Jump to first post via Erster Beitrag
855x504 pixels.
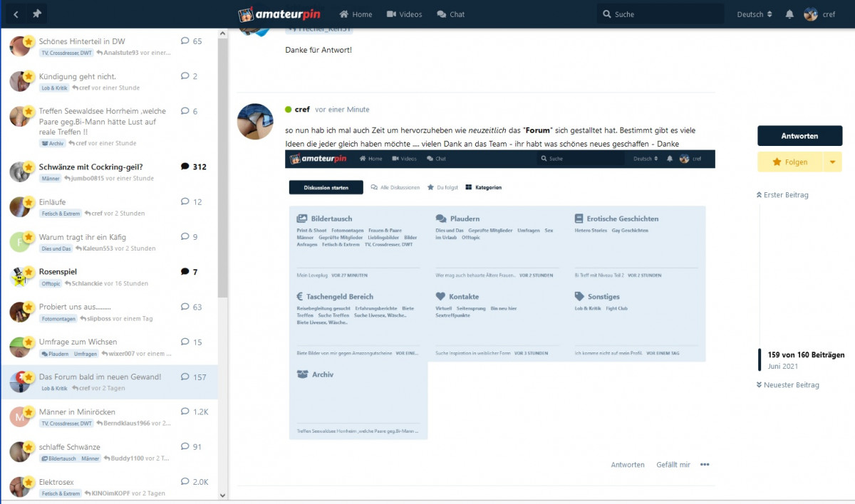tap(782, 195)
